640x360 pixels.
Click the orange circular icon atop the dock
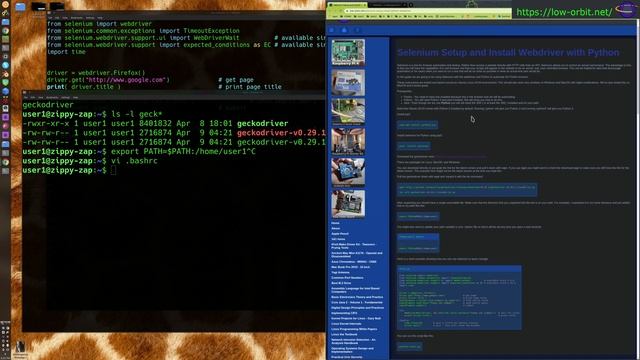tap(5, 4)
